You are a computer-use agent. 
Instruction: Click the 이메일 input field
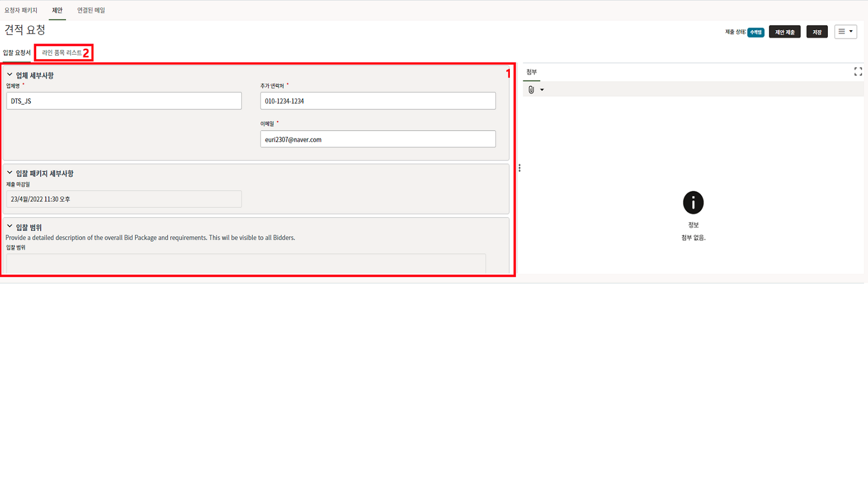click(x=378, y=139)
